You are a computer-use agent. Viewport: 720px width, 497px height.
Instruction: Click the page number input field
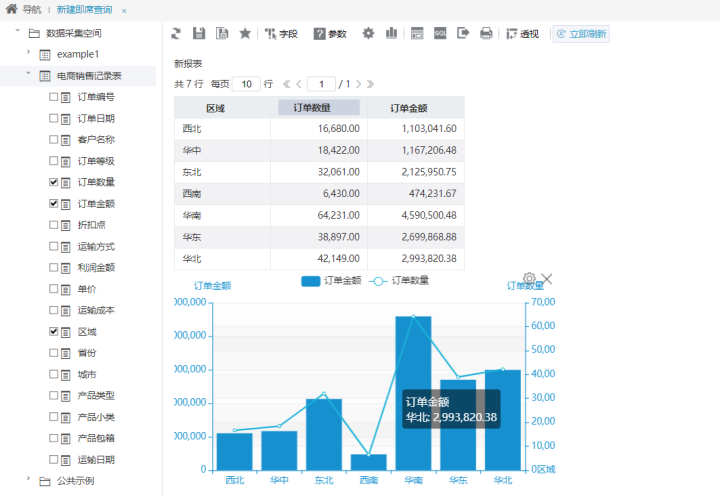321,84
